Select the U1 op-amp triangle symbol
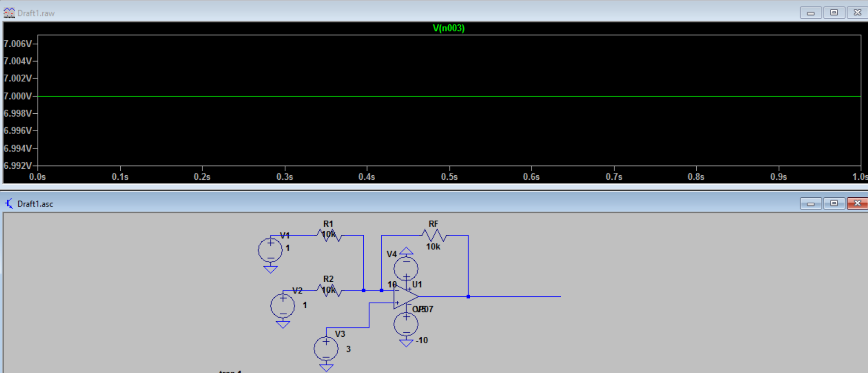 (406, 296)
